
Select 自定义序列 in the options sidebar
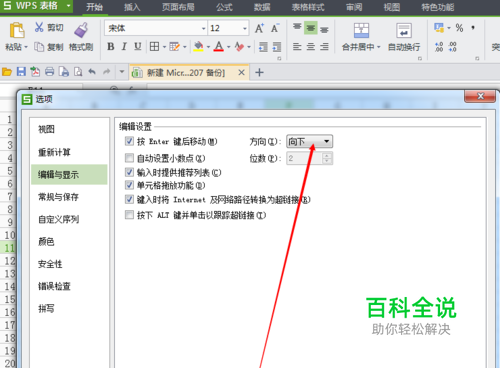tap(59, 219)
